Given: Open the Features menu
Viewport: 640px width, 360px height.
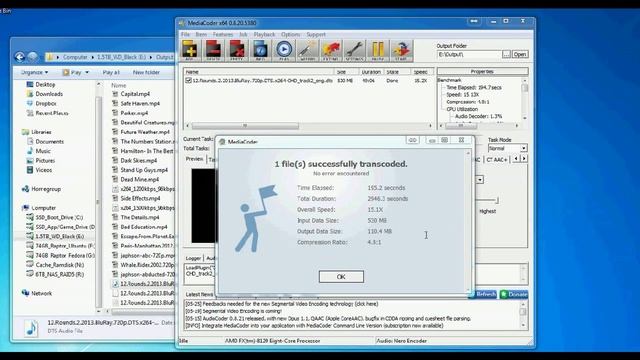Looking at the screenshot, I should (x=223, y=35).
